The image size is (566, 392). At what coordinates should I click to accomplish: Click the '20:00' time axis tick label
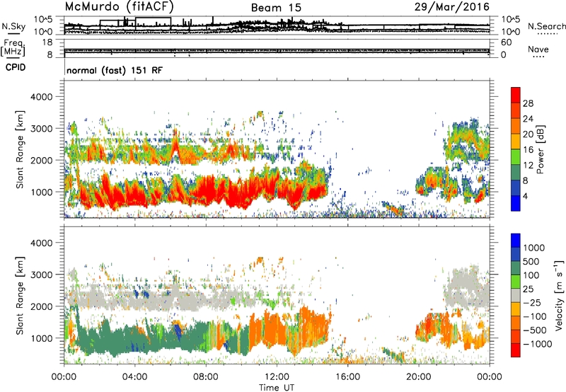pyautogui.click(x=418, y=377)
